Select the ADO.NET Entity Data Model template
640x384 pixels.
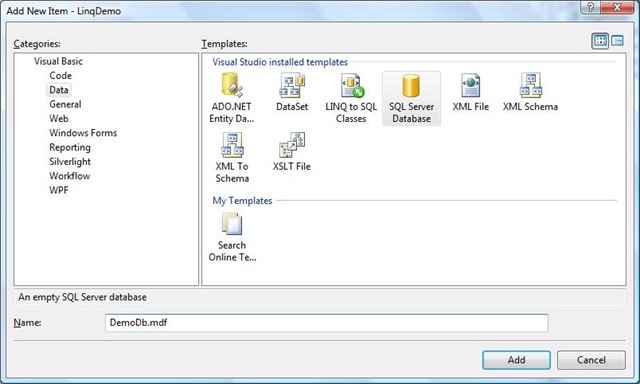(x=231, y=98)
